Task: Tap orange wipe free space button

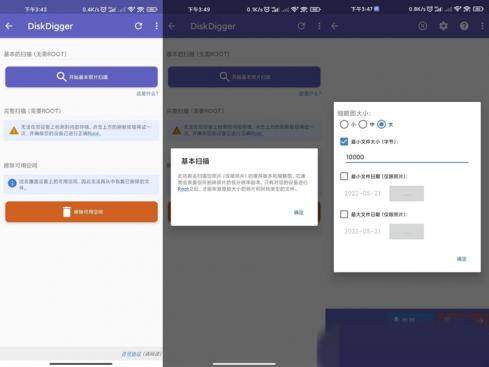Action: 81,212
